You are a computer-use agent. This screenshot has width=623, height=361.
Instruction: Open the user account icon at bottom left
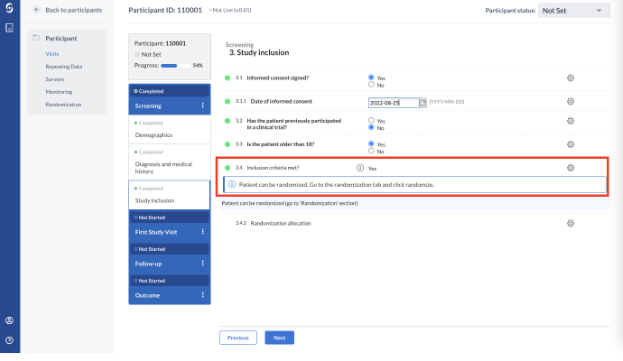click(x=10, y=320)
